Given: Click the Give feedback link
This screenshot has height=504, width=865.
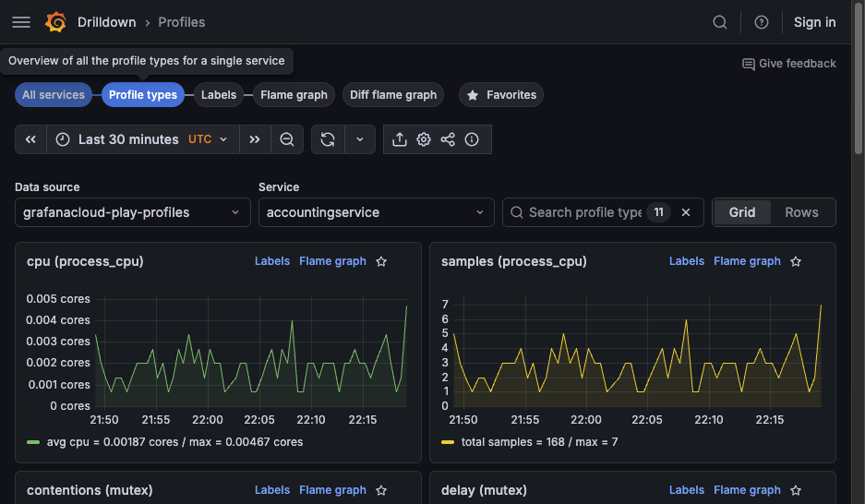Looking at the screenshot, I should pos(789,64).
